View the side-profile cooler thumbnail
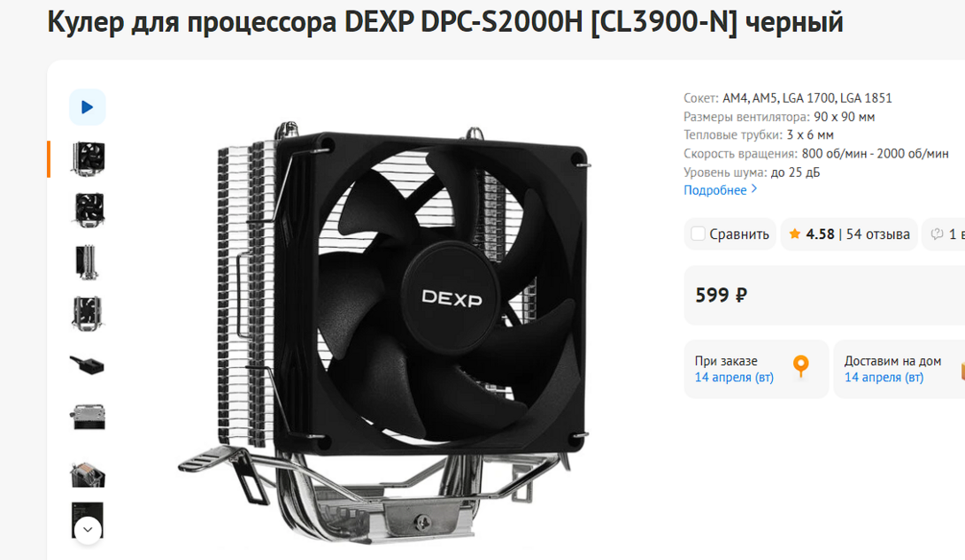This screenshot has height=560, width=965. click(87, 263)
